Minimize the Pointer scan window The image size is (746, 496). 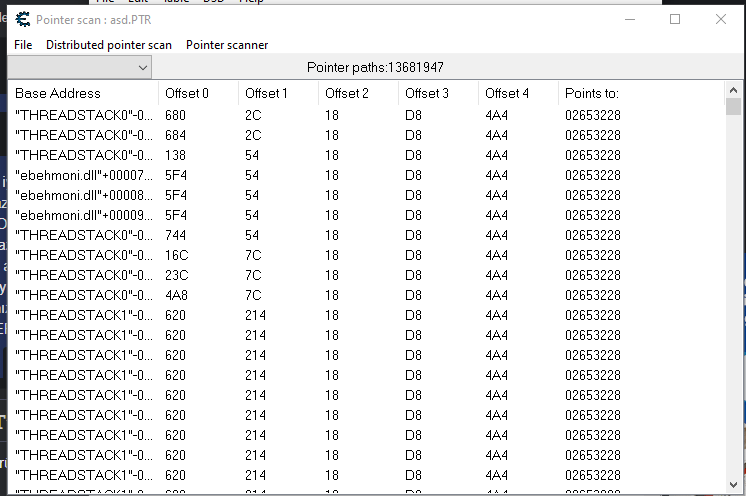point(630,19)
